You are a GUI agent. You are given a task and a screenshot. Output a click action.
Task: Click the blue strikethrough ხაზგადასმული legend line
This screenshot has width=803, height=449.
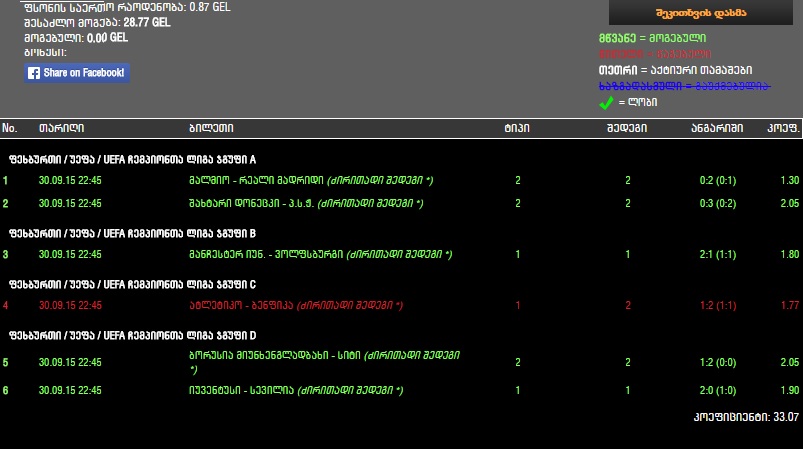coord(685,86)
